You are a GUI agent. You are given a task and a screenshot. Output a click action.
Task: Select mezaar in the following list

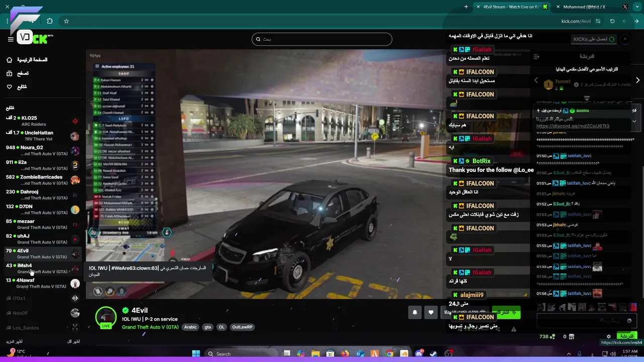click(x=43, y=224)
